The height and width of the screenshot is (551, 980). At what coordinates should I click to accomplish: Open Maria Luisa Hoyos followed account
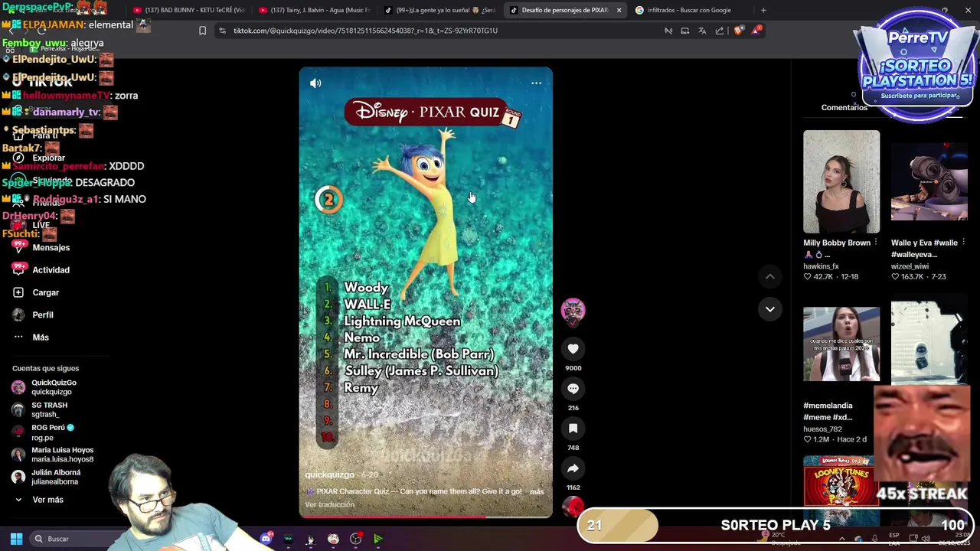tap(61, 455)
